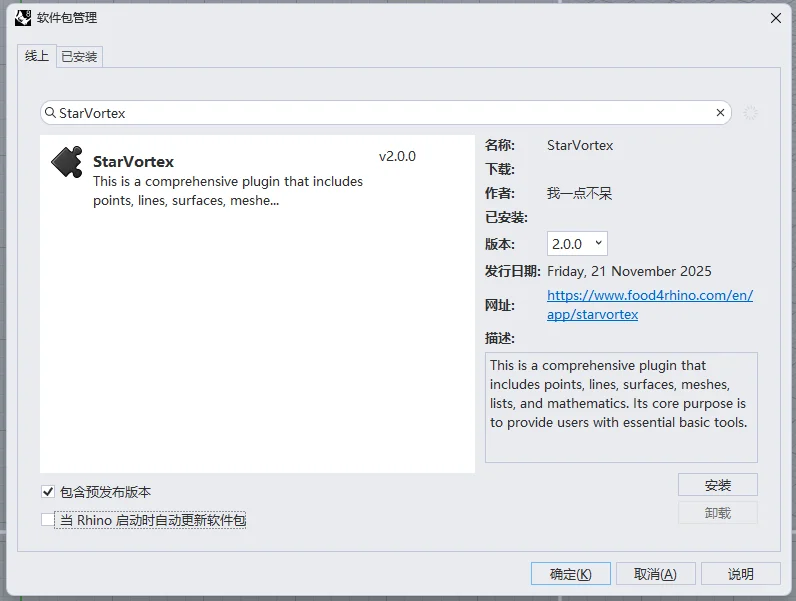Click the StarVortex name value in details
Screen dimensions: 796x601
(x=580, y=145)
